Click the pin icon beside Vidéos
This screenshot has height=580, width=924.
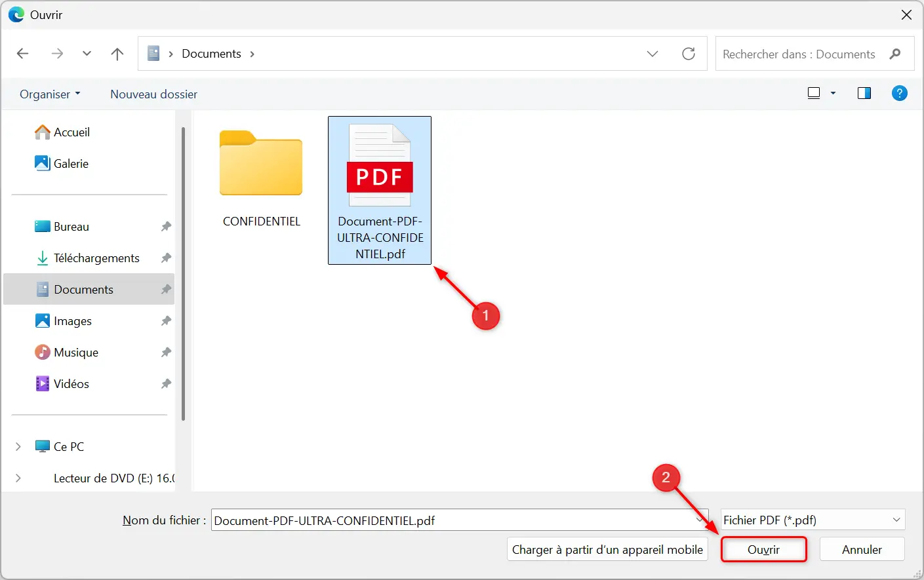(x=166, y=384)
